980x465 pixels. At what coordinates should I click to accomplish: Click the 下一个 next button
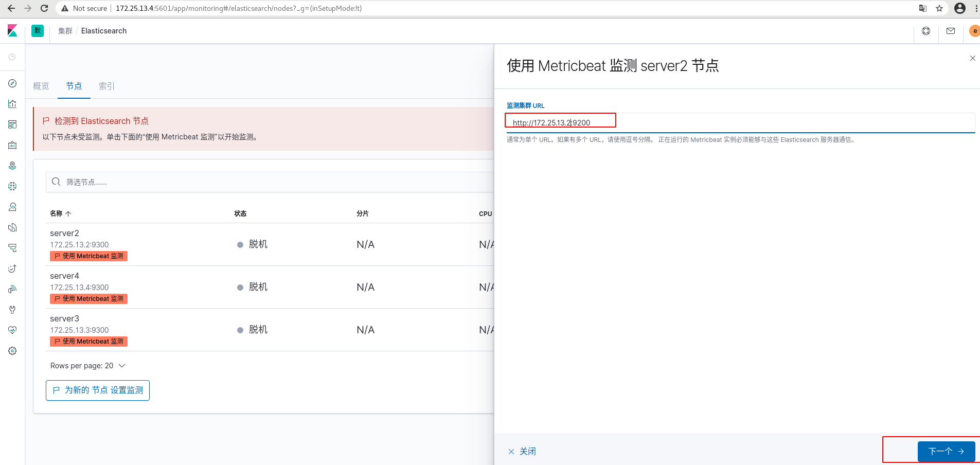pyautogui.click(x=947, y=452)
